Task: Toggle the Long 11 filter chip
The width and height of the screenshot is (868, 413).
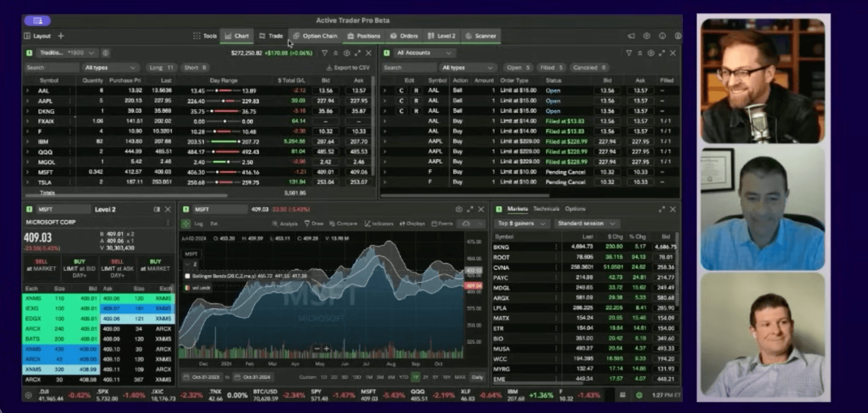Action: 161,68
